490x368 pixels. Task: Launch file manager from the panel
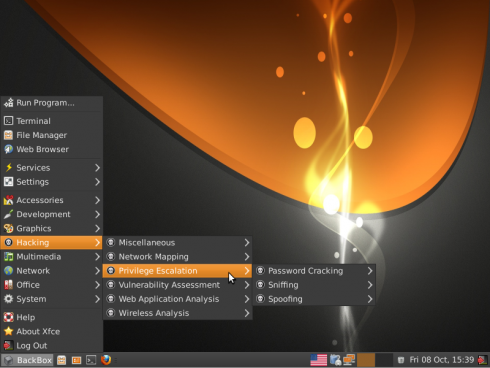[62, 360]
